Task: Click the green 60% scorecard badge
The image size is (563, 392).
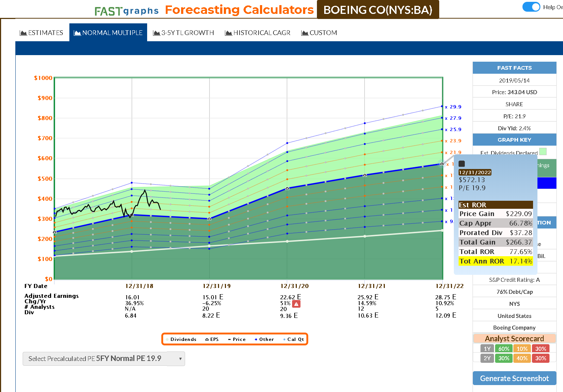Action: [x=504, y=349]
